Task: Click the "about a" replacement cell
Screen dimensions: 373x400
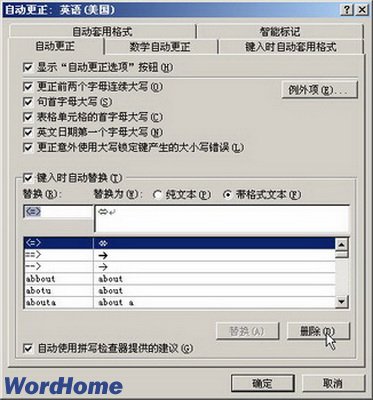Action: [x=214, y=302]
